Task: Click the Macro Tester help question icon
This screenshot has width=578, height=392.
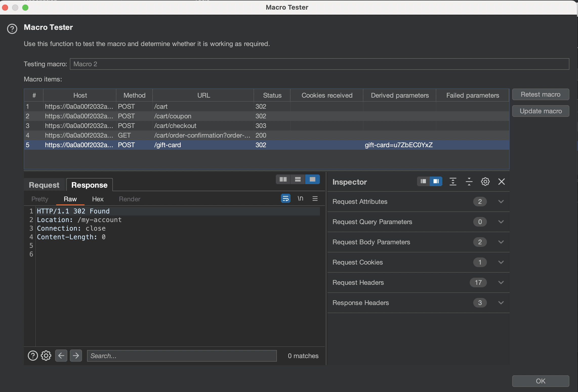Action: (12, 29)
